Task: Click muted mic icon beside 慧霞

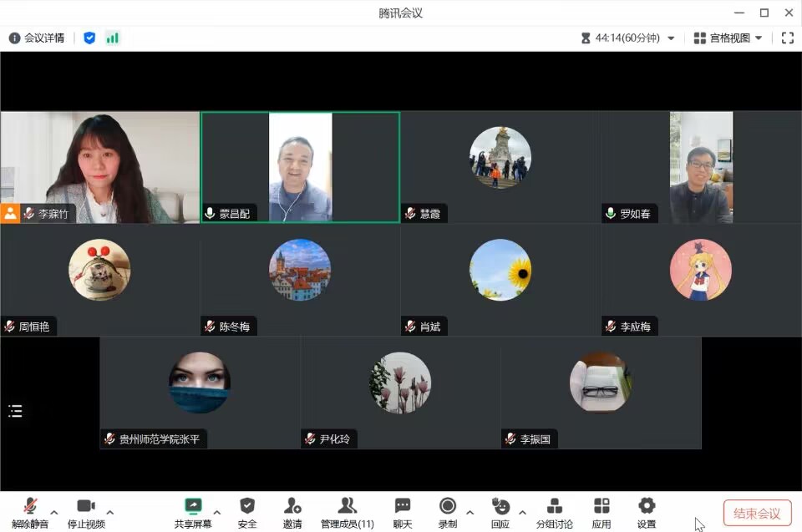Action: pyautogui.click(x=410, y=213)
